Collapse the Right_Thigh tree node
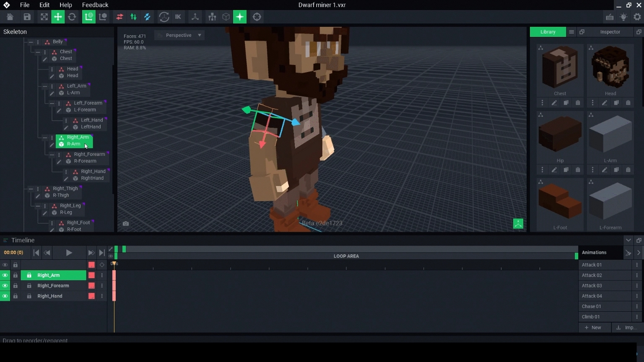The height and width of the screenshot is (362, 644). click(x=31, y=189)
